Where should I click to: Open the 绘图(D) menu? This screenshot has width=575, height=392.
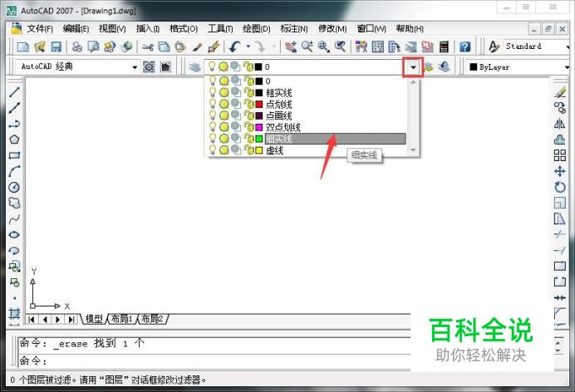256,28
